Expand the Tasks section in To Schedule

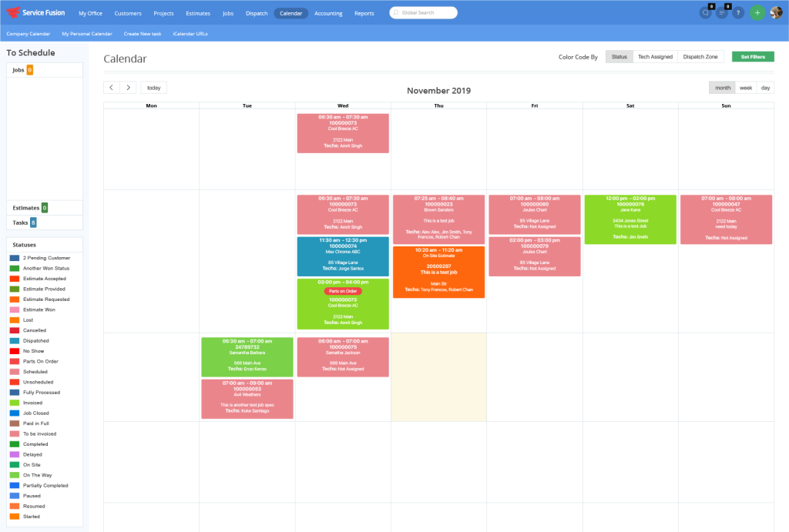[x=20, y=223]
